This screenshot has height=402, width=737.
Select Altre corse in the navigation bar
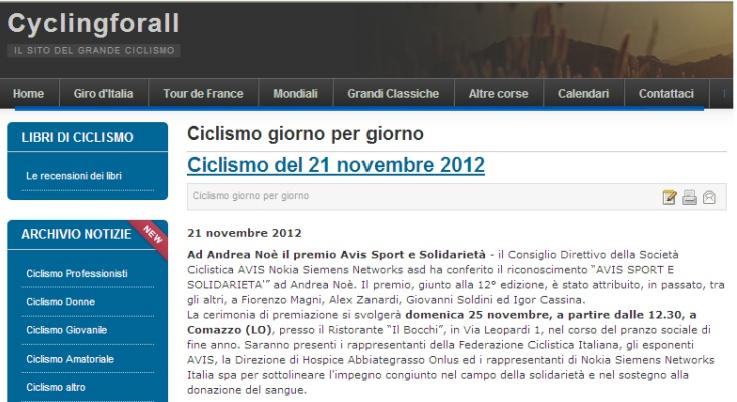(498, 94)
